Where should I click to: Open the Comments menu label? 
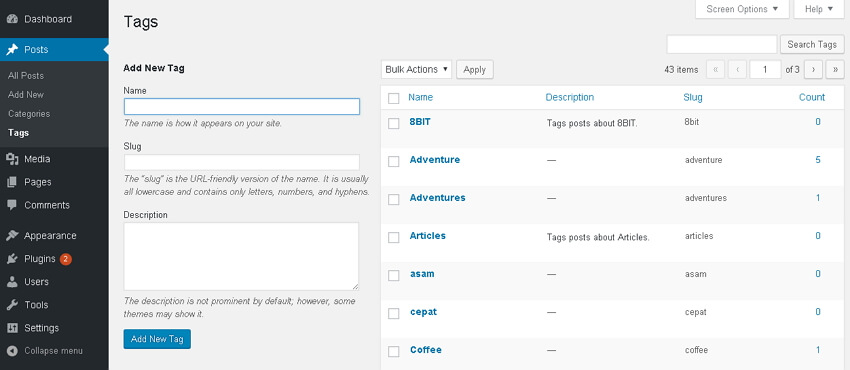point(47,205)
